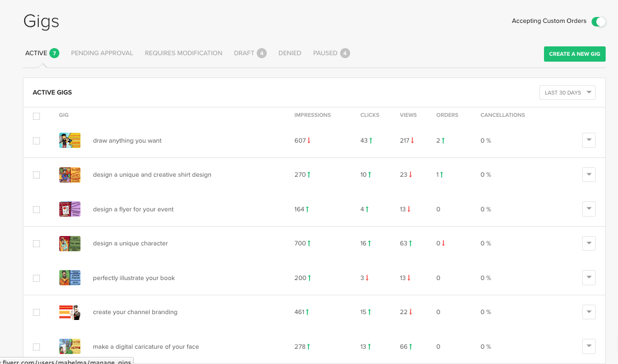Open the channel branding gig thumbnail
Screen dimensions: 618x364
(69, 312)
